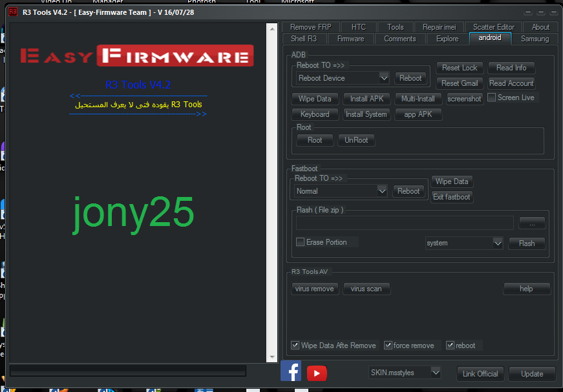Select the Scatter Editor tab
Screen dimensions: 563x392
(493, 27)
